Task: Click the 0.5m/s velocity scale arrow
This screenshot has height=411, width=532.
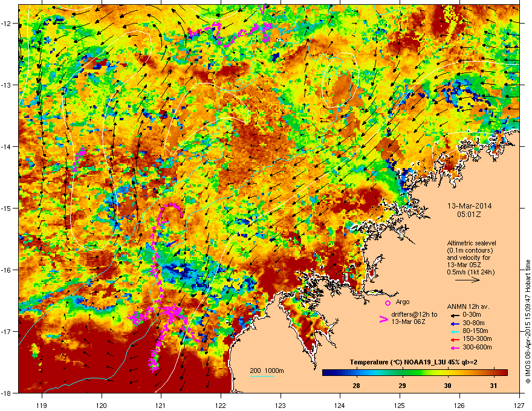Action: pos(467,280)
